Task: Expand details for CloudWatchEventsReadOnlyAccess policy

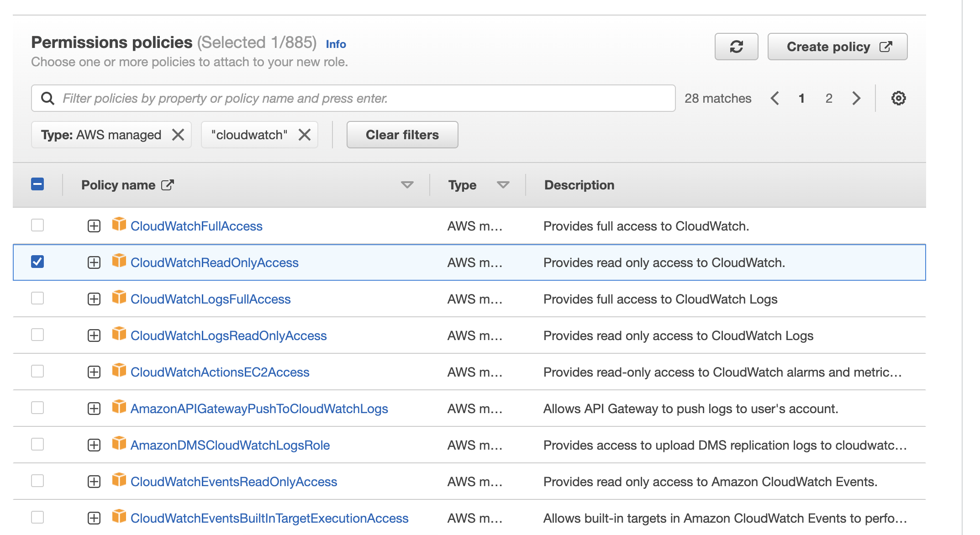Action: (x=94, y=482)
